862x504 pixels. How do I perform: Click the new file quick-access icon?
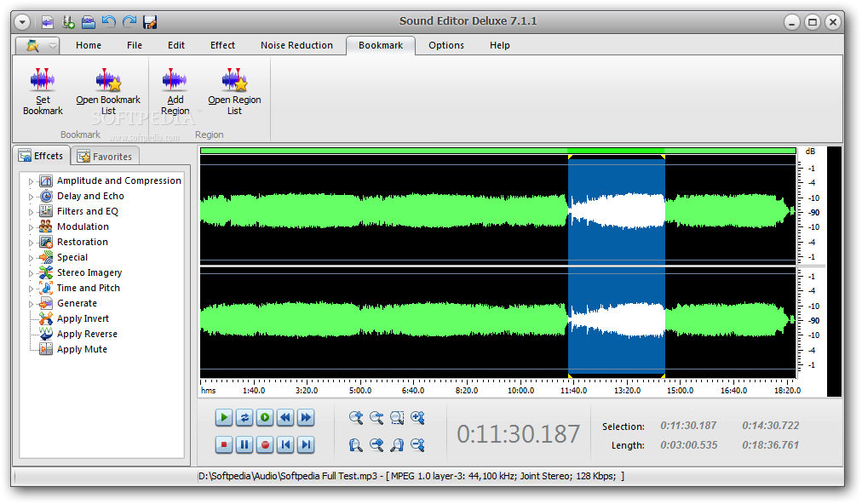(x=48, y=22)
